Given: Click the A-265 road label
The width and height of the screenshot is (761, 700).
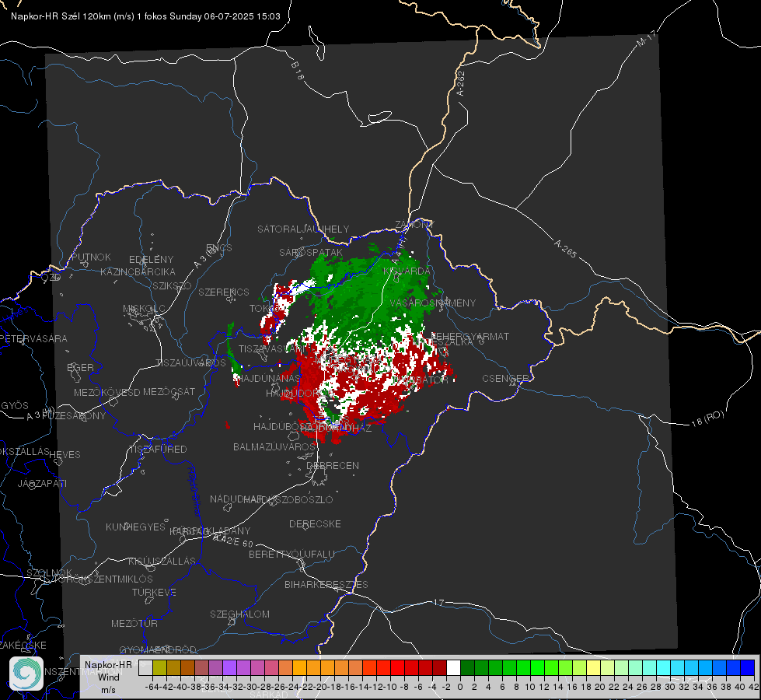Looking at the screenshot, I should 565,248.
